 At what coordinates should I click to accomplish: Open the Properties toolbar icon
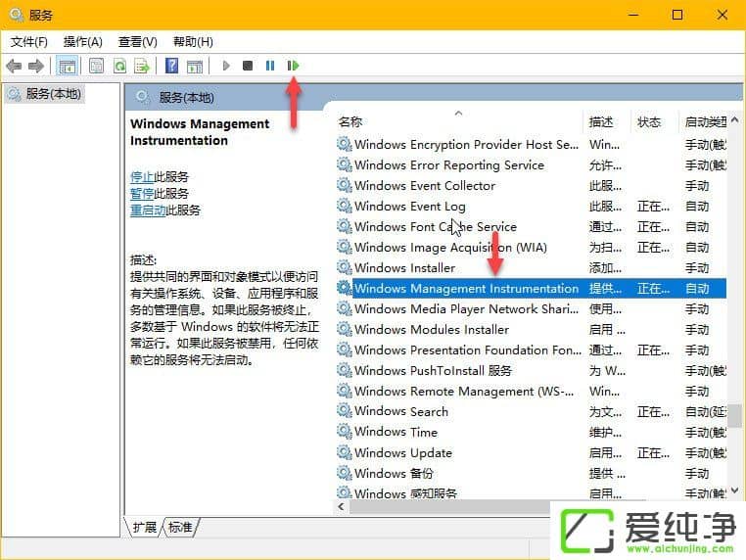click(x=96, y=66)
